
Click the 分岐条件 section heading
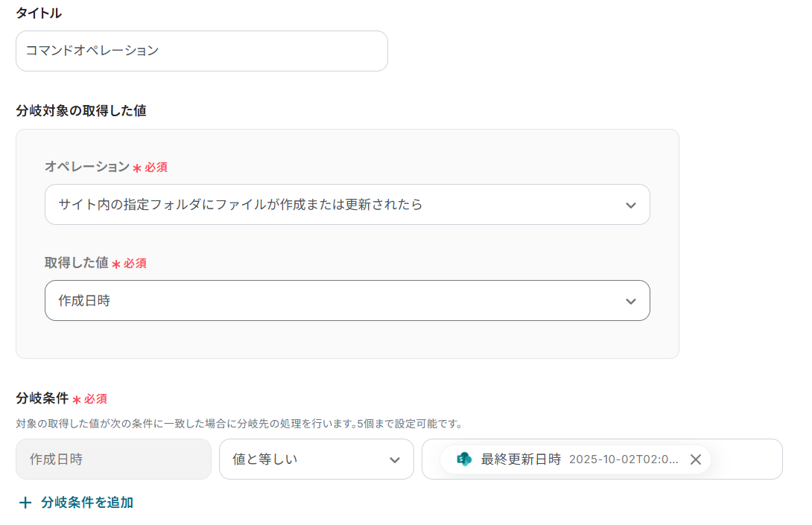tap(42, 398)
